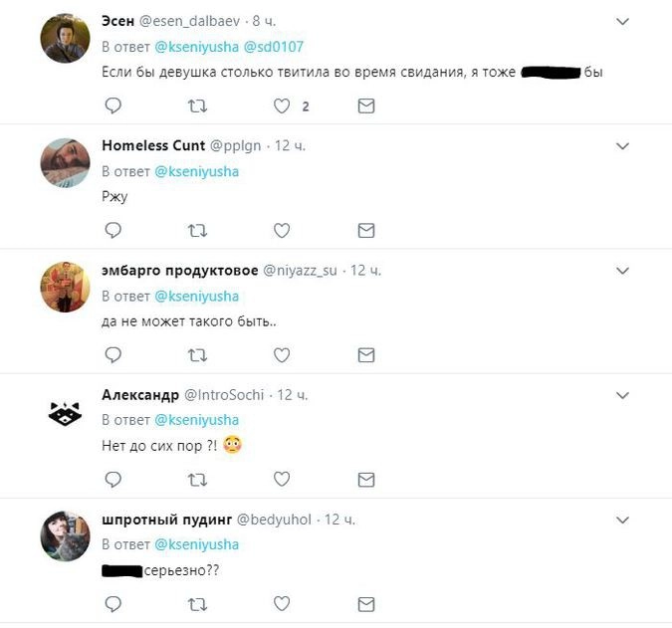Open @sd0107 mention link
Image resolution: width=672 pixels, height=628 pixels.
point(274,46)
